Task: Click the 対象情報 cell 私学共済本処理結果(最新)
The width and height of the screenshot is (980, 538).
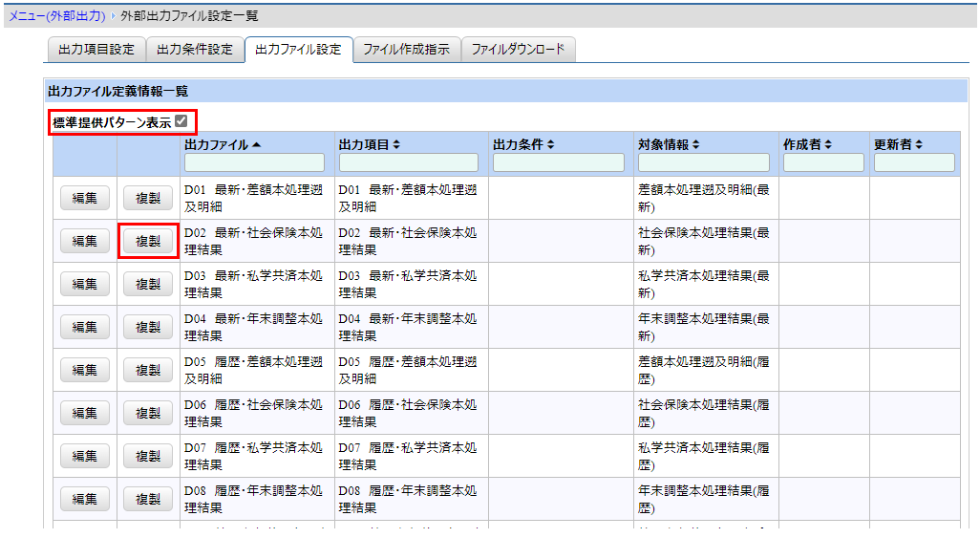Action: point(706,284)
